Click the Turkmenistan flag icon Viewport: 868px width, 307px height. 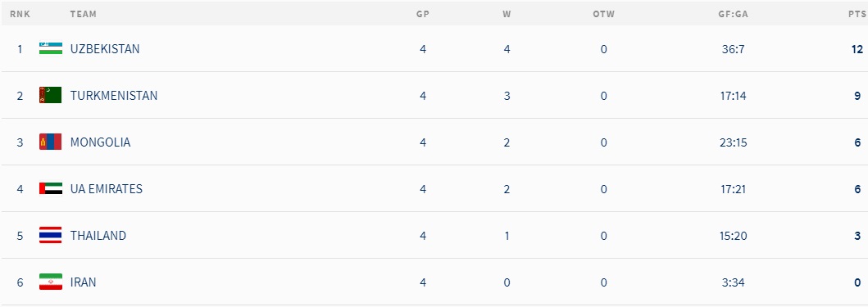(x=50, y=95)
